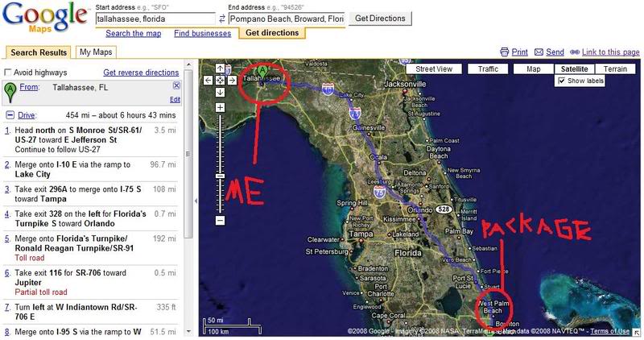
Task: Select the Get directions tab
Action: (x=272, y=33)
